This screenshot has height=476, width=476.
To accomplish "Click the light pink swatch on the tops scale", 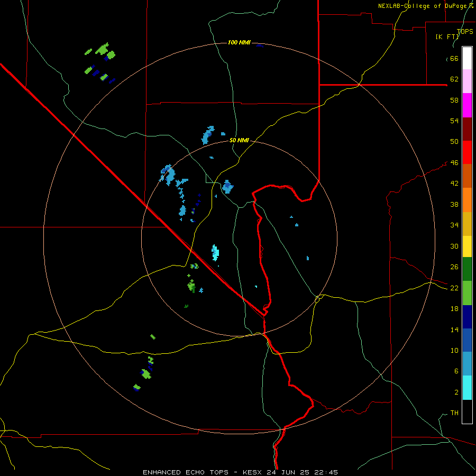I will click(467, 81).
